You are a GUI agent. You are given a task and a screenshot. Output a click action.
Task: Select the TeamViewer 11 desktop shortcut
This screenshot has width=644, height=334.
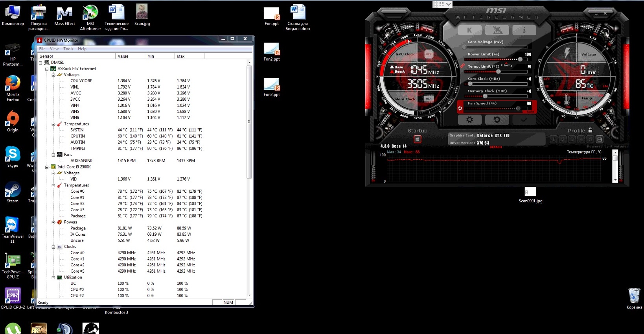13,230
